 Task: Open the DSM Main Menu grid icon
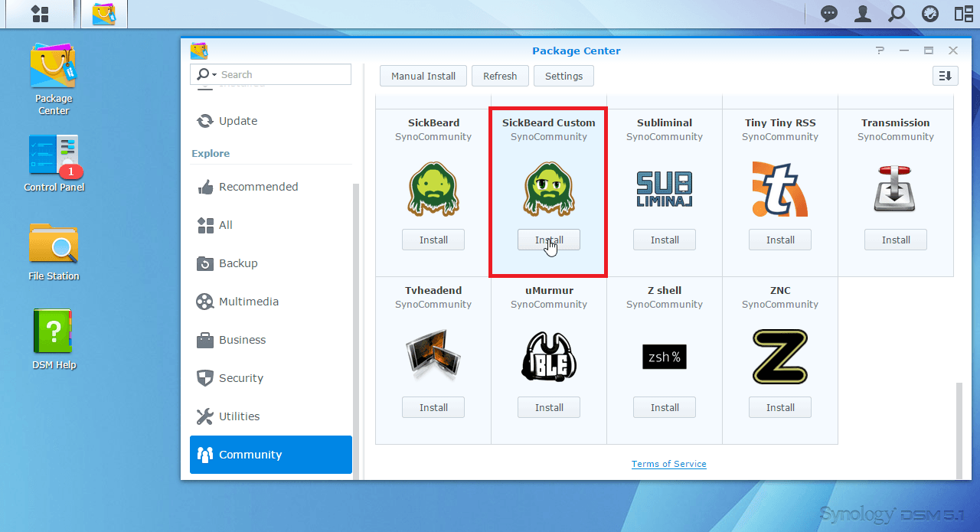click(40, 14)
